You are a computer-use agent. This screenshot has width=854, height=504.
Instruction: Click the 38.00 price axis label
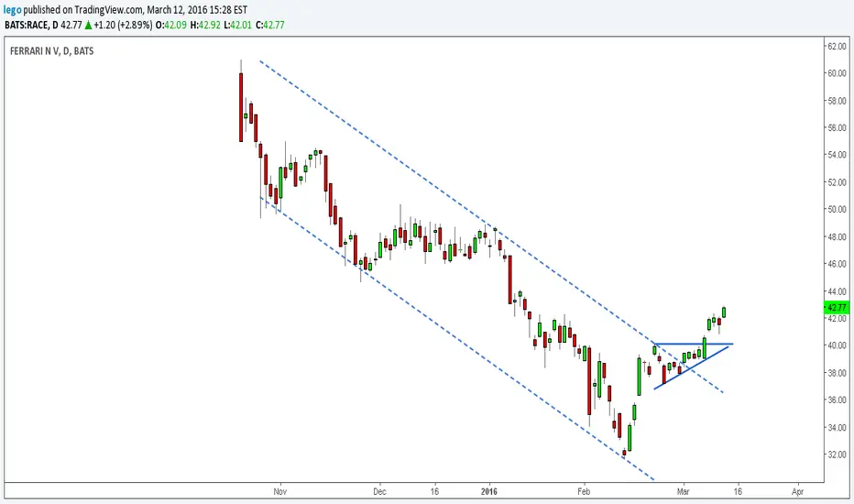click(837, 373)
